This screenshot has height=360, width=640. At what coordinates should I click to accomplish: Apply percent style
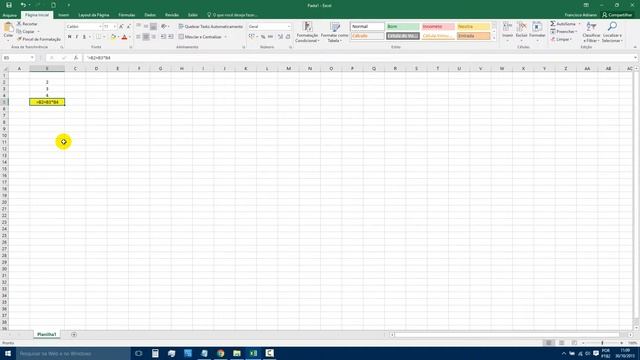tap(263, 37)
